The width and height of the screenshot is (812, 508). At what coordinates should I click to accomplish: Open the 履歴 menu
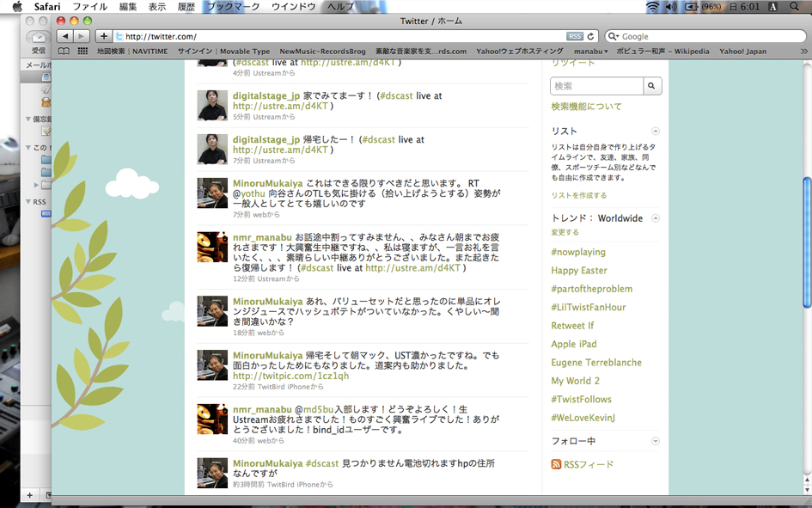click(186, 7)
